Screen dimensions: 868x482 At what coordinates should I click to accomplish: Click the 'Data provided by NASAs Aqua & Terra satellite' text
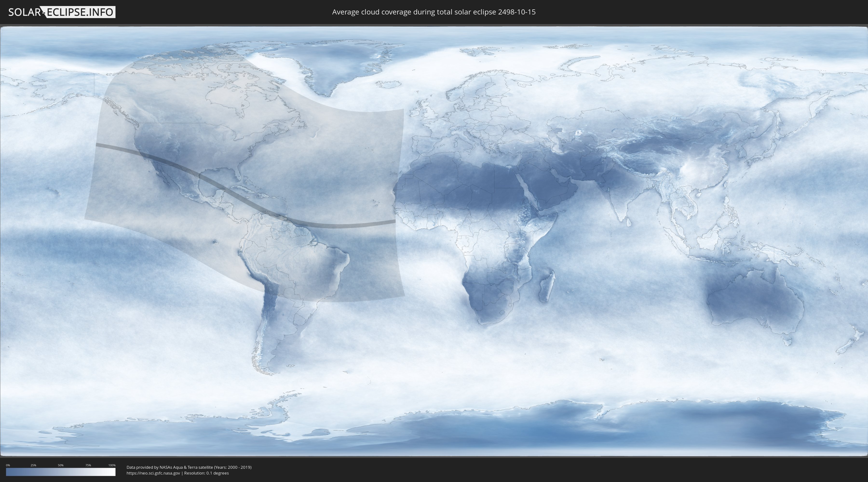[x=170, y=467]
